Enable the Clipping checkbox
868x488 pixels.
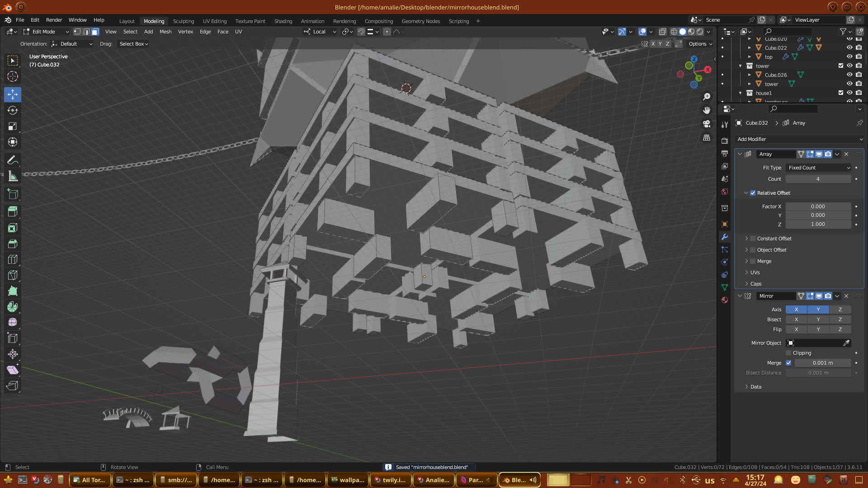point(788,353)
